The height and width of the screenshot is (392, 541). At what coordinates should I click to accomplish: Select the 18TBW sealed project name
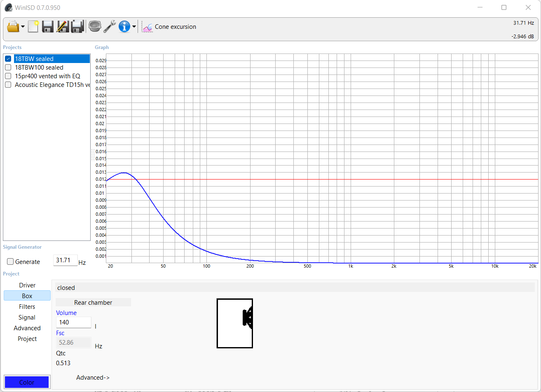[52, 59]
